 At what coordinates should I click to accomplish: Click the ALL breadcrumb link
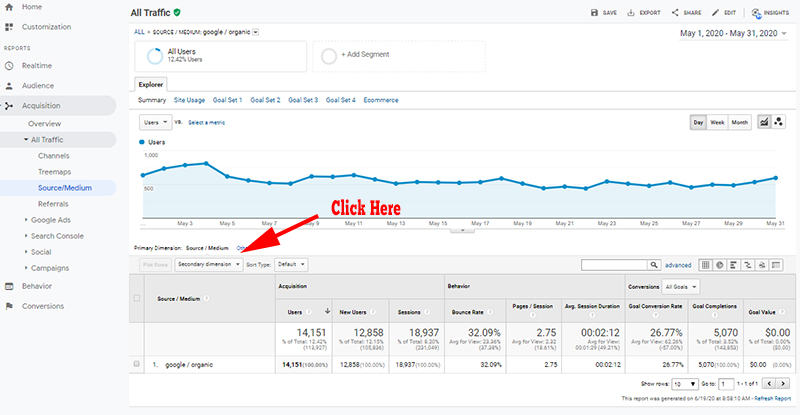[x=139, y=32]
